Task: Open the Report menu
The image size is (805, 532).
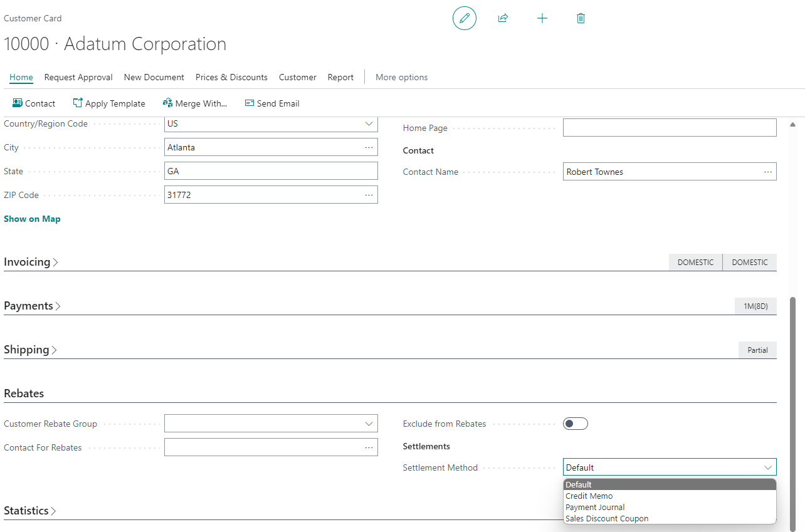Action: pyautogui.click(x=340, y=77)
